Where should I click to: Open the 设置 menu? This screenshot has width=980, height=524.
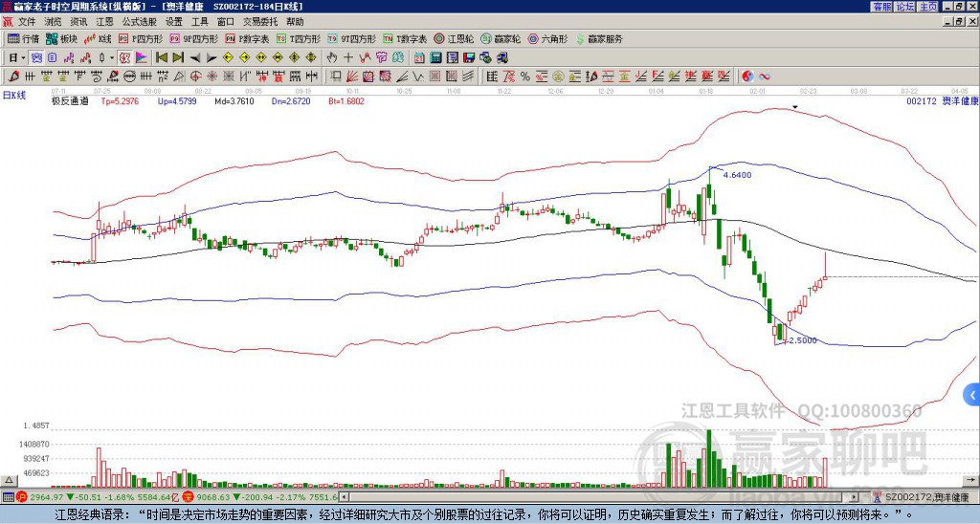pos(174,22)
